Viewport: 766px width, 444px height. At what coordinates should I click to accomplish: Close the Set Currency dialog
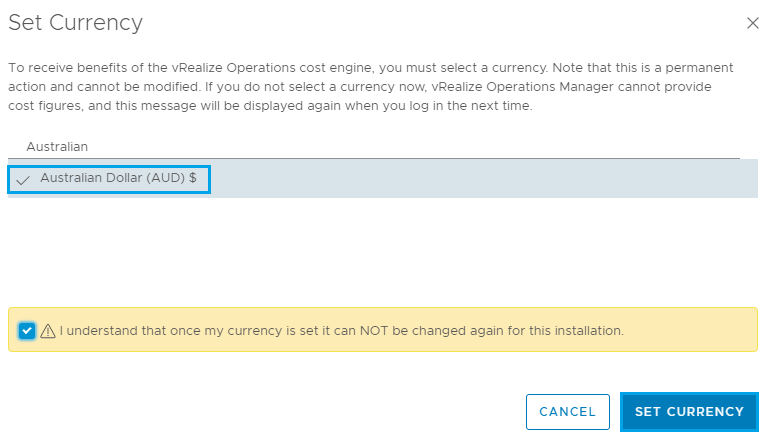click(752, 22)
